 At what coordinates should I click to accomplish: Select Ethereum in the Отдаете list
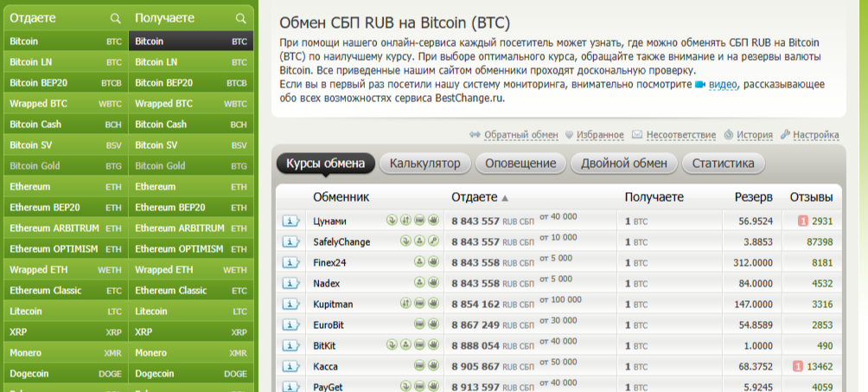click(67, 187)
